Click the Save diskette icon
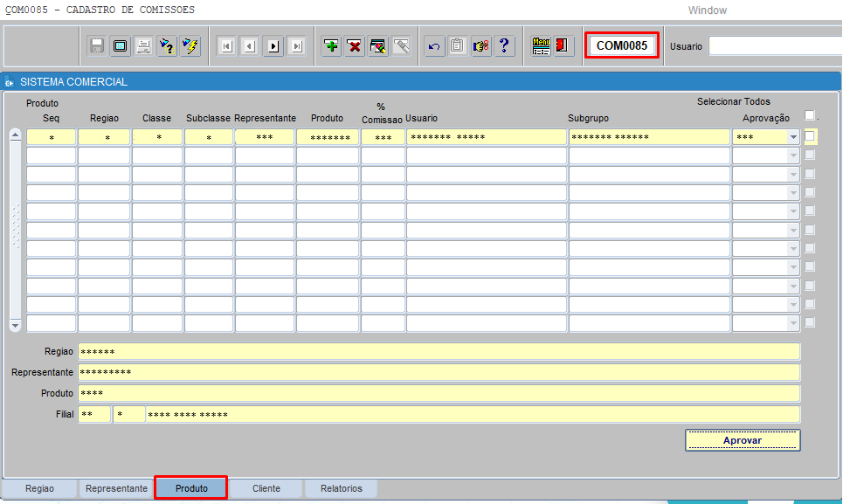Screen dimensions: 843x504 97,46
